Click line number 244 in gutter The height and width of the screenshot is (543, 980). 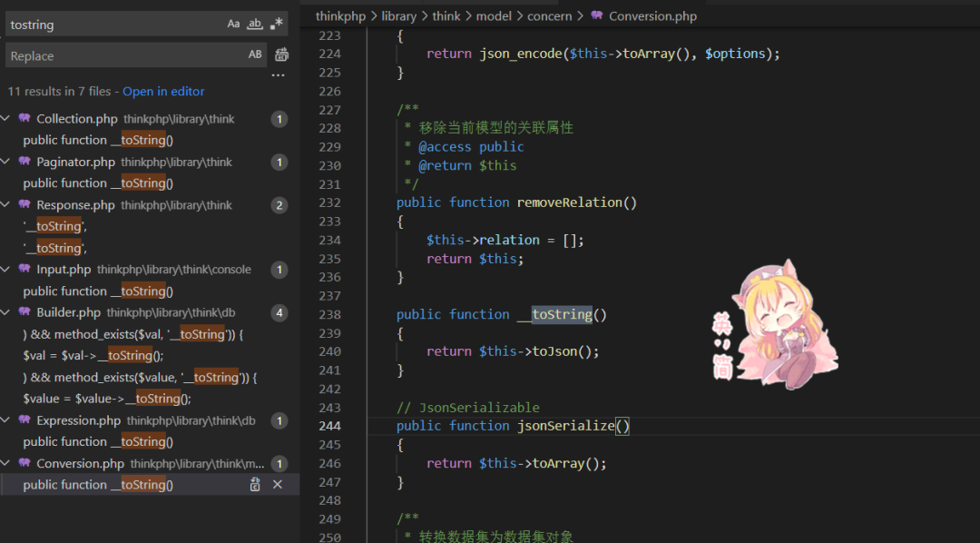click(x=329, y=426)
